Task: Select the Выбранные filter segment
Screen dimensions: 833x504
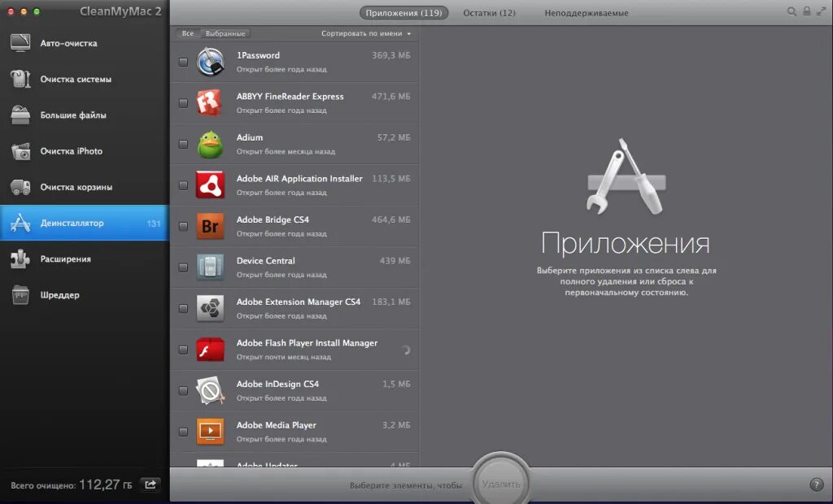Action: point(225,33)
